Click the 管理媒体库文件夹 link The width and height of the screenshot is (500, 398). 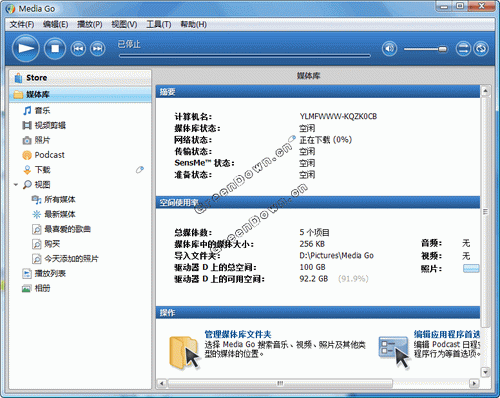pyautogui.click(x=238, y=334)
